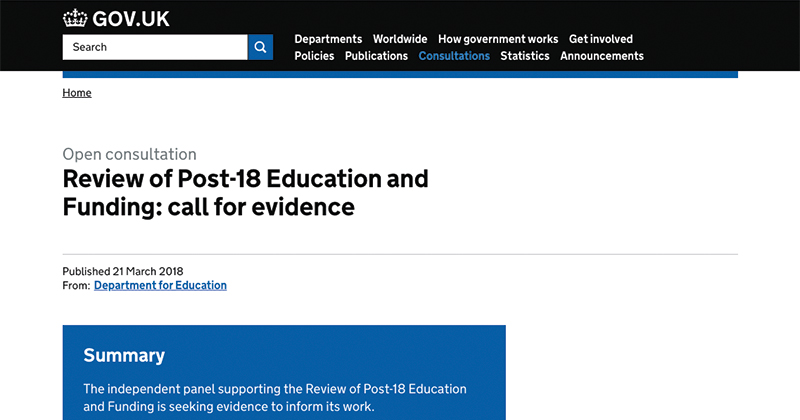Click the Published 21 March 2018 text
This screenshot has height=420, width=800.
click(x=123, y=271)
